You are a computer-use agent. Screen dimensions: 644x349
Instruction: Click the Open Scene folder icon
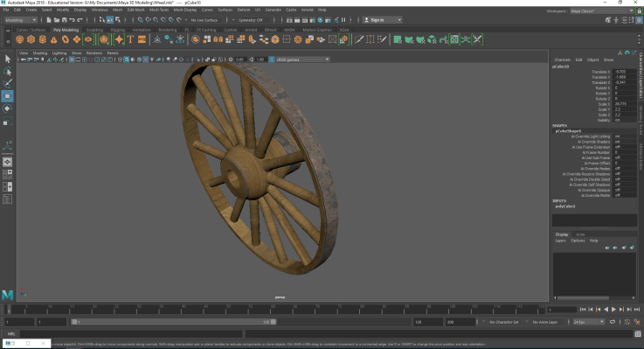pos(57,20)
